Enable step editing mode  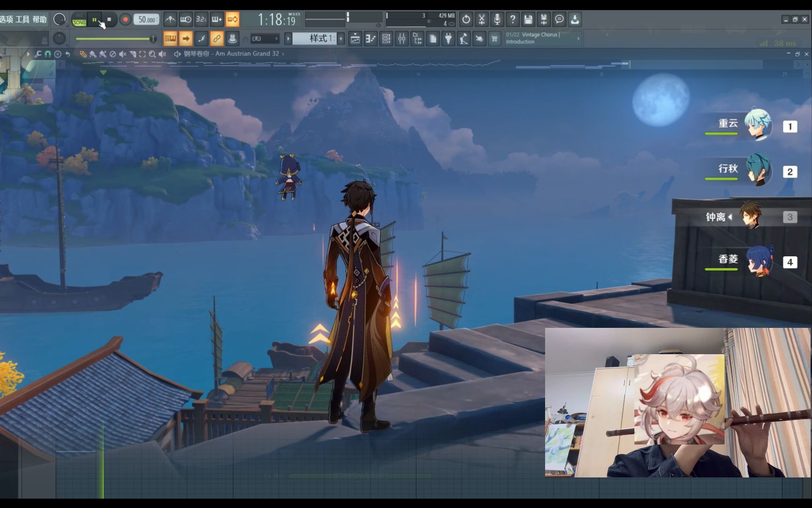coord(201,39)
